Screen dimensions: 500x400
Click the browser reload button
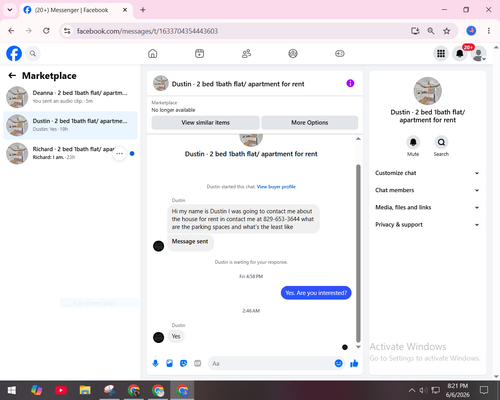[x=46, y=31]
